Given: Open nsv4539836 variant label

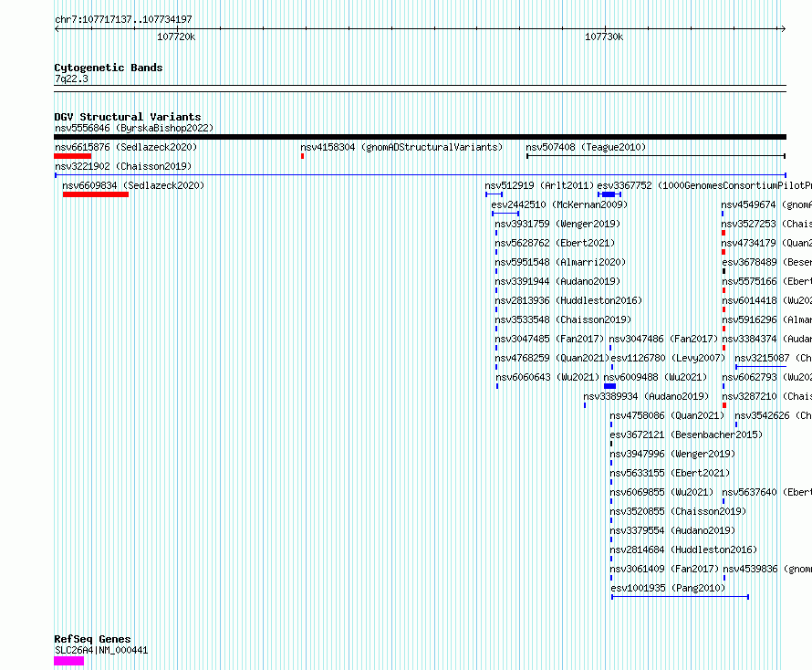Looking at the screenshot, I should 767,569.
